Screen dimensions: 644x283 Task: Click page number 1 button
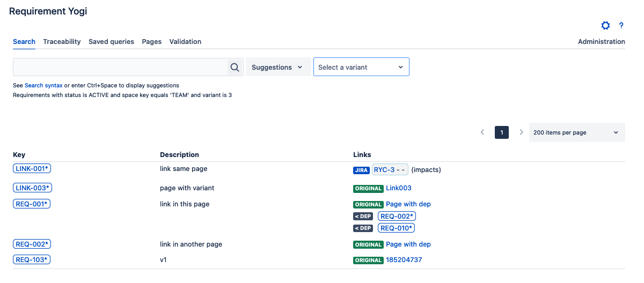[x=501, y=132]
